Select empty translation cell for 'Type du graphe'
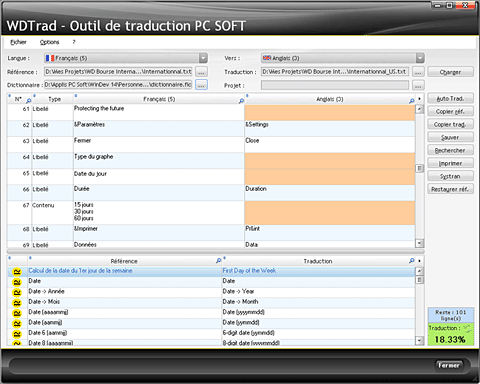The image size is (480, 384). 330,161
